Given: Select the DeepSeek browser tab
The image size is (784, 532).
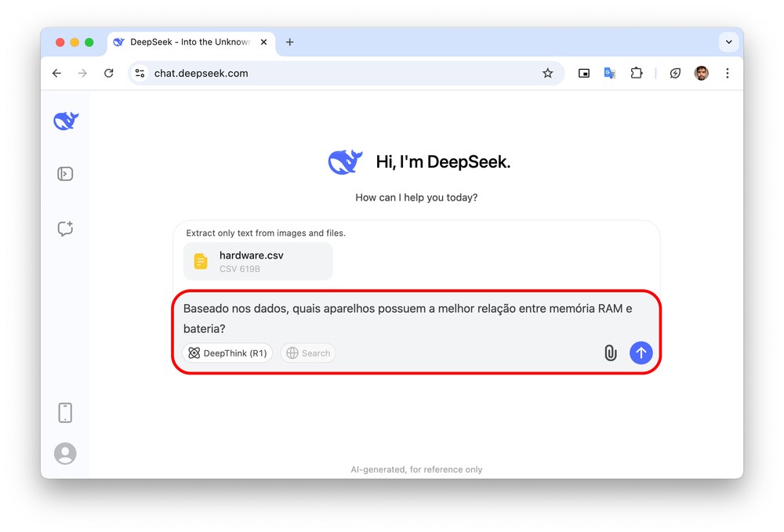Looking at the screenshot, I should point(188,42).
